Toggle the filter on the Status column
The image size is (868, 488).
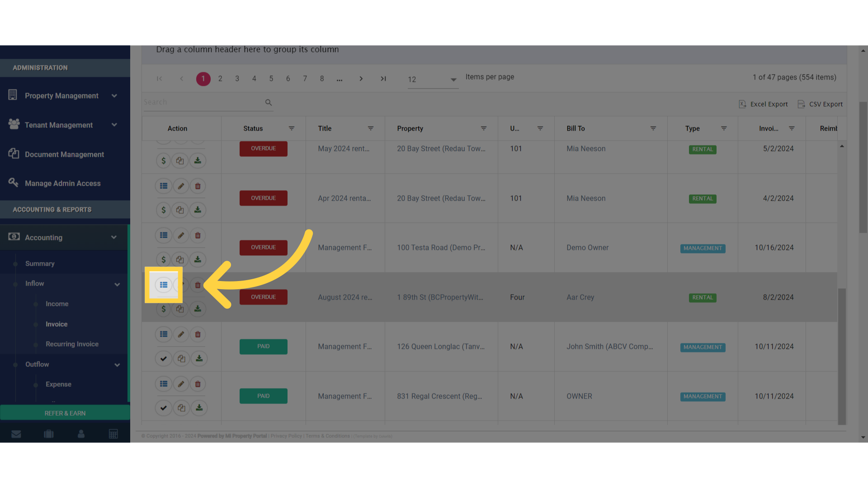pos(292,128)
